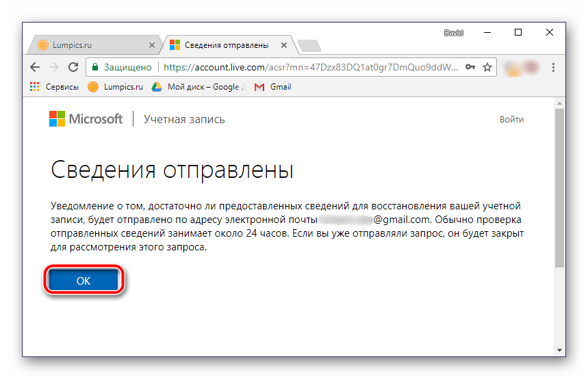Open Мой диск – Google bookmark
588x379 pixels.
click(199, 87)
